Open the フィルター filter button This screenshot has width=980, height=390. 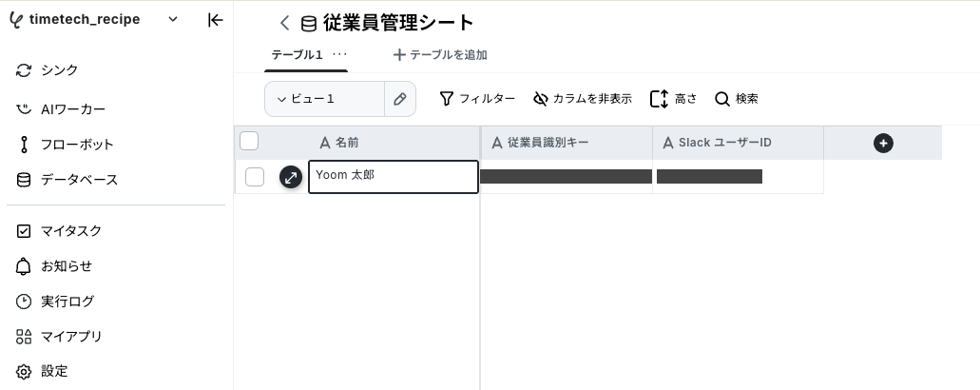click(477, 99)
